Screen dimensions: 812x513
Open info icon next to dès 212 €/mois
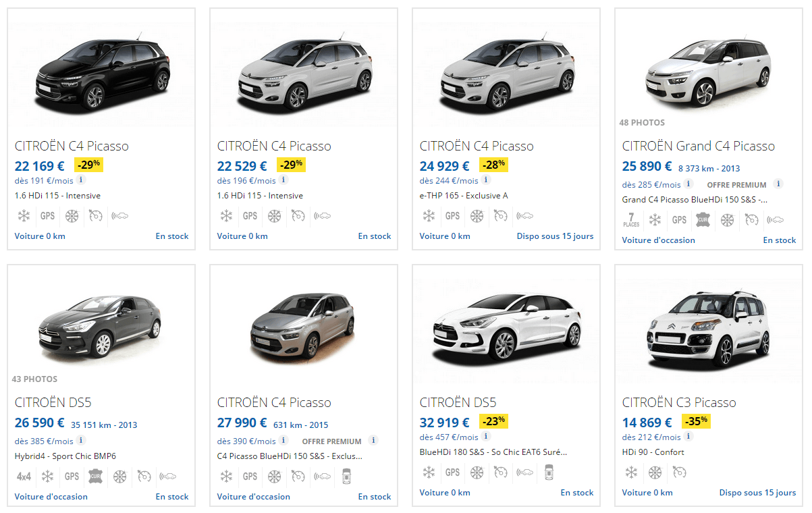tap(688, 437)
